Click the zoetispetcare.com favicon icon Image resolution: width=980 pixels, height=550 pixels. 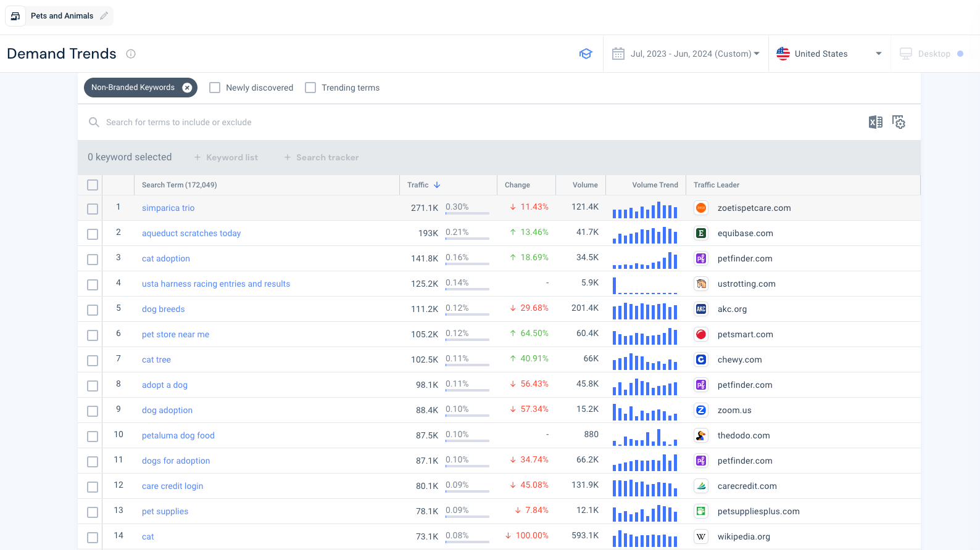pos(701,208)
